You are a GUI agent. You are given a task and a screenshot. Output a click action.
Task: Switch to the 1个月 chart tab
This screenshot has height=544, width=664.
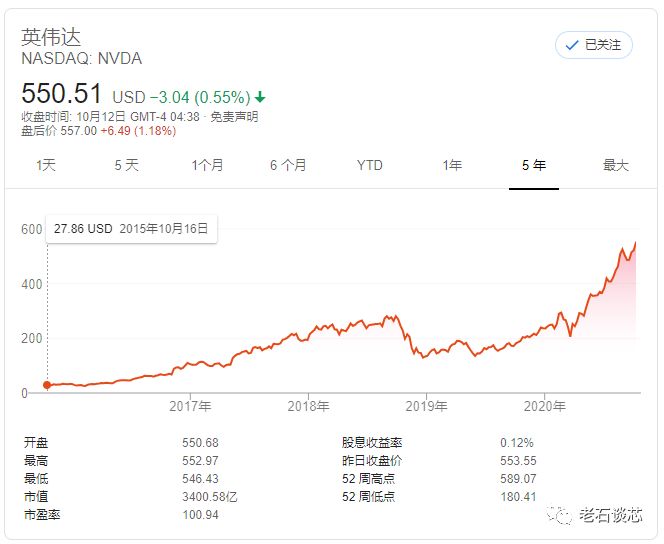(208, 165)
